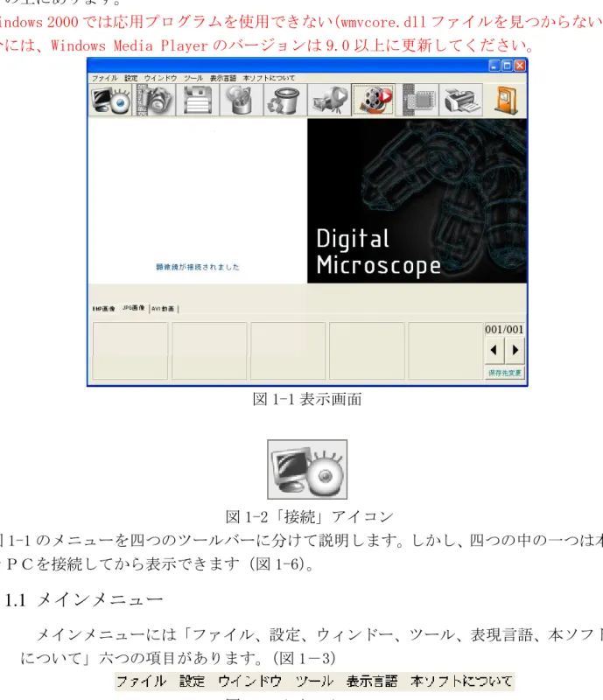Click the connect microscope icon in the app toolbar
The width and height of the screenshot is (603, 700).
(111, 100)
